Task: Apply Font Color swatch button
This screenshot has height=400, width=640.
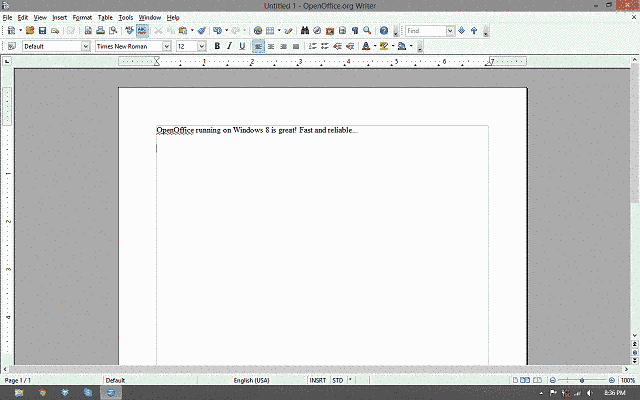Action: (x=366, y=46)
